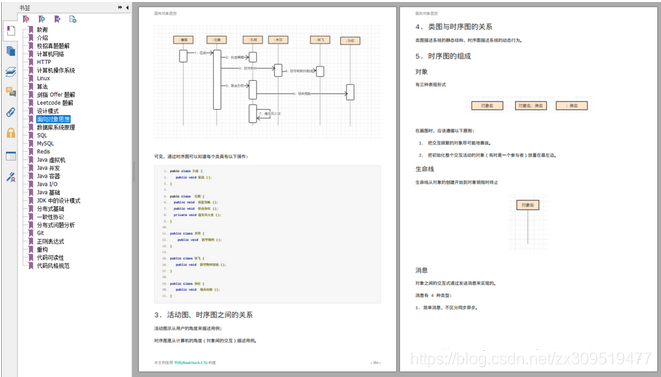Click bookmark toolbar icon with green badge
Image resolution: width=661 pixels, height=377 pixels.
[42, 19]
